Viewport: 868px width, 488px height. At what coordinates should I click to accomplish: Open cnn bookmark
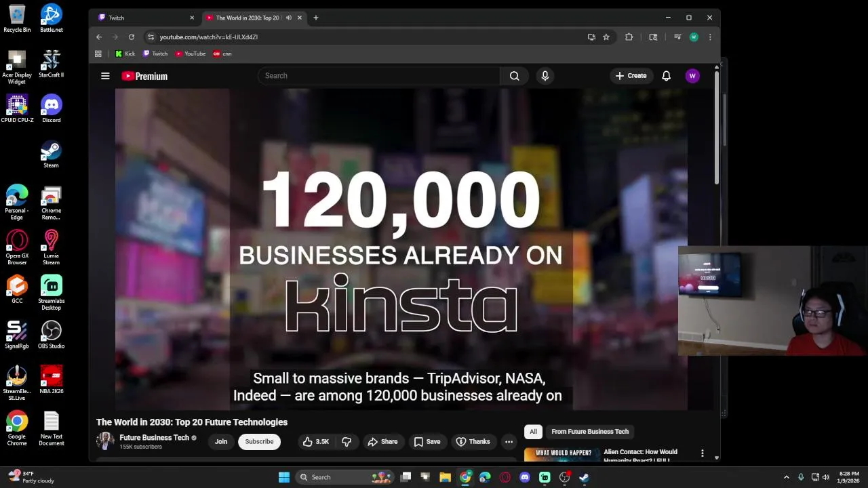(222, 54)
